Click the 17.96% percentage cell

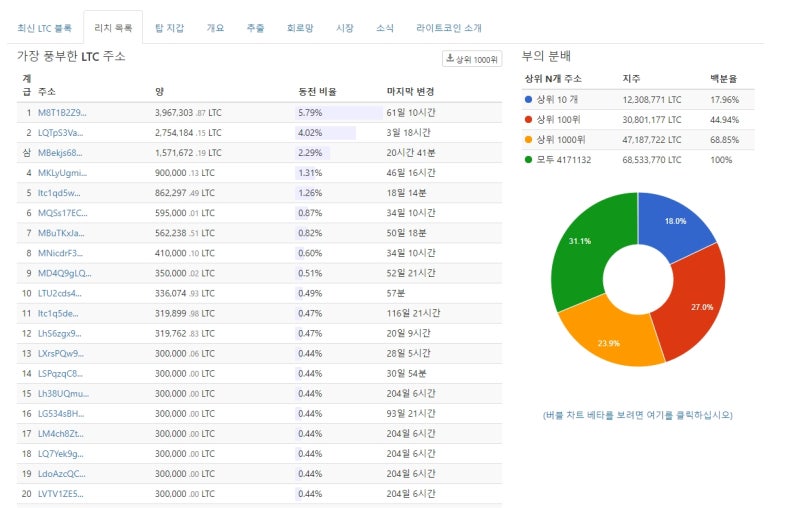tap(724, 99)
